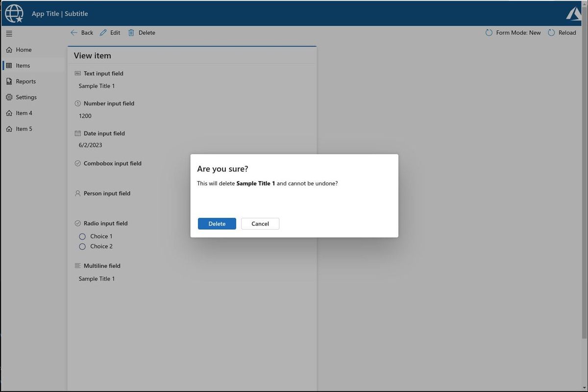Click the Multiline field text value

tap(97, 278)
